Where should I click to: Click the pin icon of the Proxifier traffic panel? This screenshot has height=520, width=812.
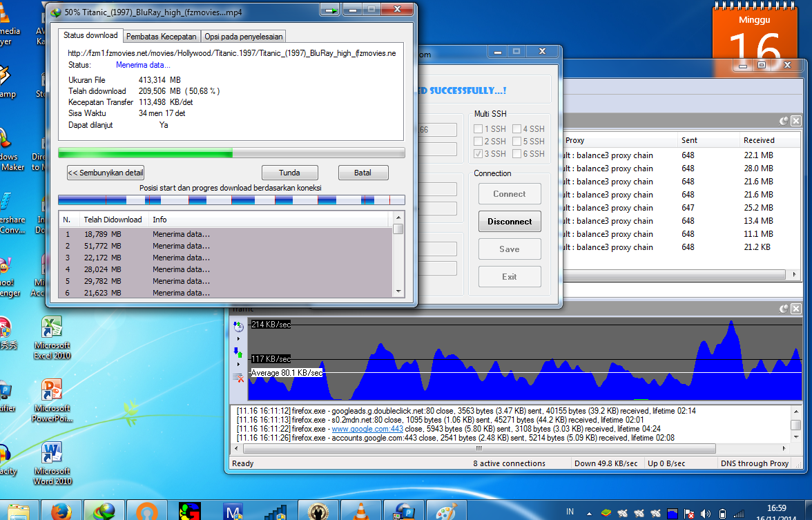[784, 309]
